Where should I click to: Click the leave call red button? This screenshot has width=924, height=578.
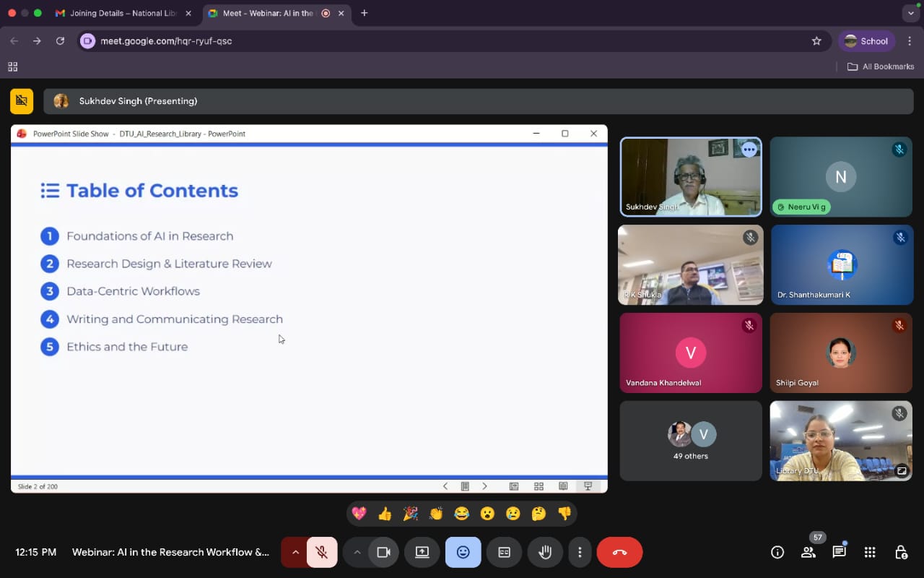pyautogui.click(x=619, y=553)
